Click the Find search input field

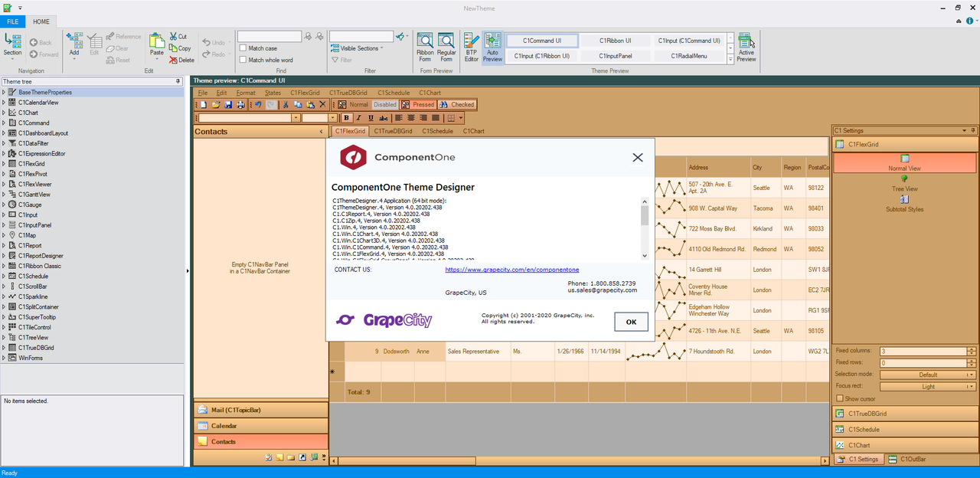269,36
